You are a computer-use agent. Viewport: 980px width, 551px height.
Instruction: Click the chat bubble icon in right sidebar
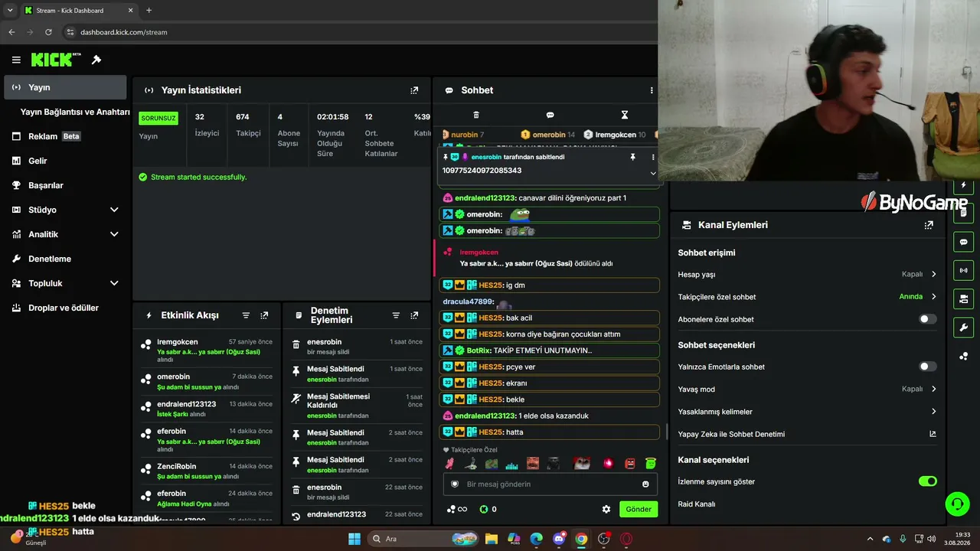pyautogui.click(x=963, y=242)
